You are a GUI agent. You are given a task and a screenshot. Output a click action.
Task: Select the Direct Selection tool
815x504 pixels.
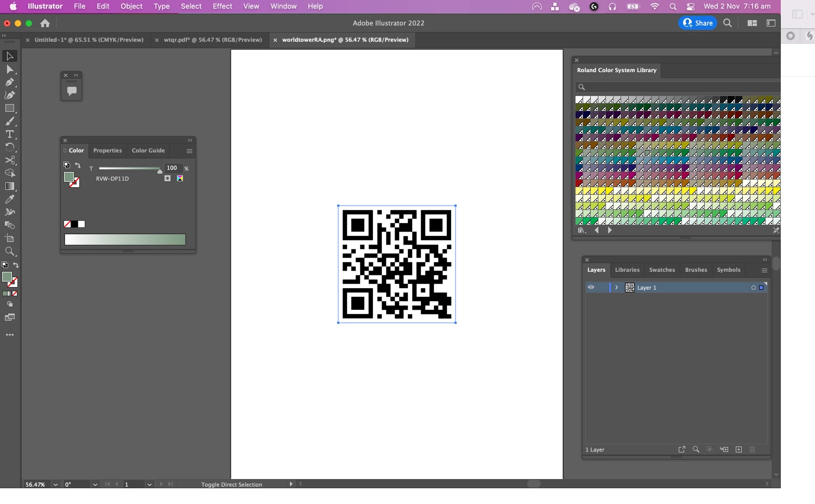(x=9, y=69)
